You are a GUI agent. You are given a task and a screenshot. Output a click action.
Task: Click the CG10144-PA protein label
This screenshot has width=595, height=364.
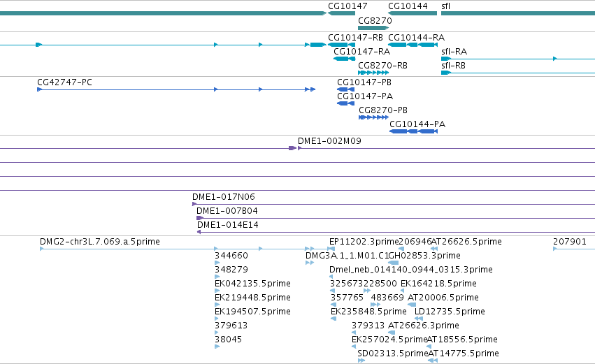coord(417,124)
